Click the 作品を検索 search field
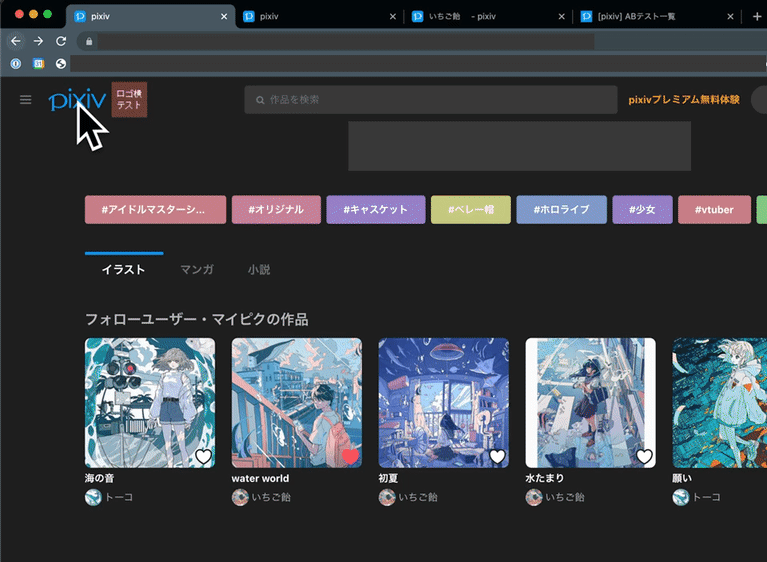The width and height of the screenshot is (767, 562). [x=430, y=100]
